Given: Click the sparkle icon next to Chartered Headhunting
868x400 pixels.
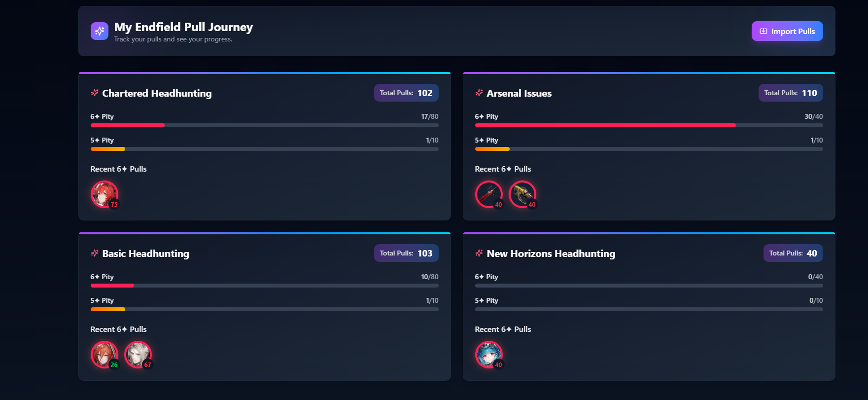Looking at the screenshot, I should click(95, 93).
